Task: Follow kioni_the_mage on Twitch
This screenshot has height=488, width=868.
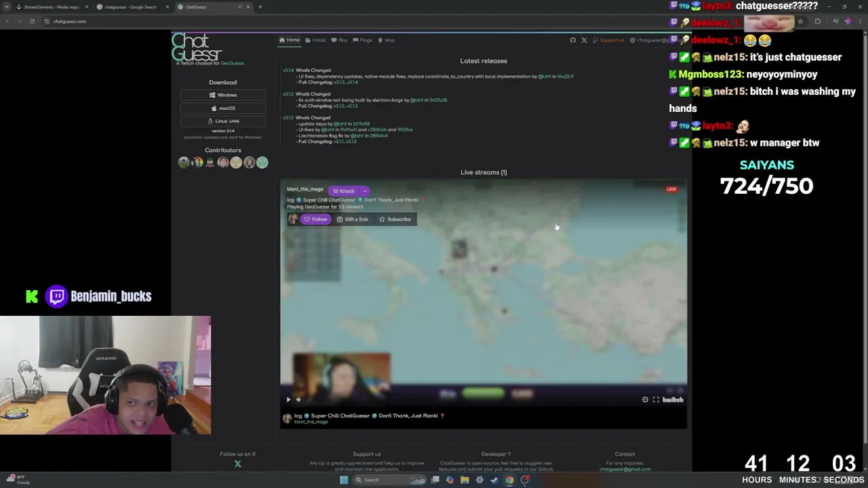Action: click(x=315, y=219)
